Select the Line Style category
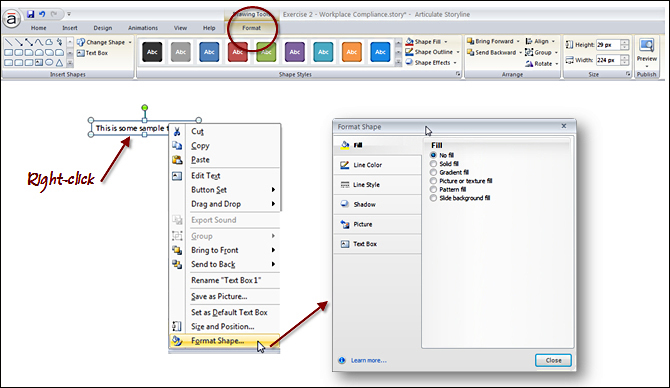Screen dimensions: 670x388 click(377, 185)
